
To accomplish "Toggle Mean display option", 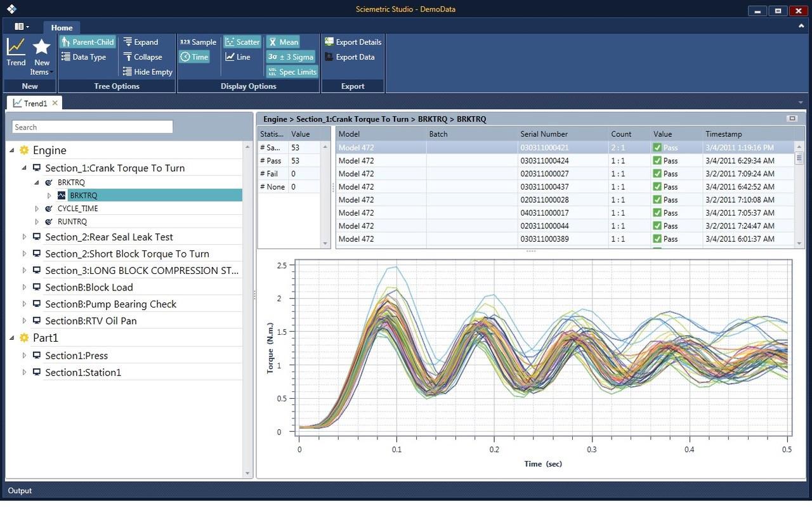I will pyautogui.click(x=283, y=42).
